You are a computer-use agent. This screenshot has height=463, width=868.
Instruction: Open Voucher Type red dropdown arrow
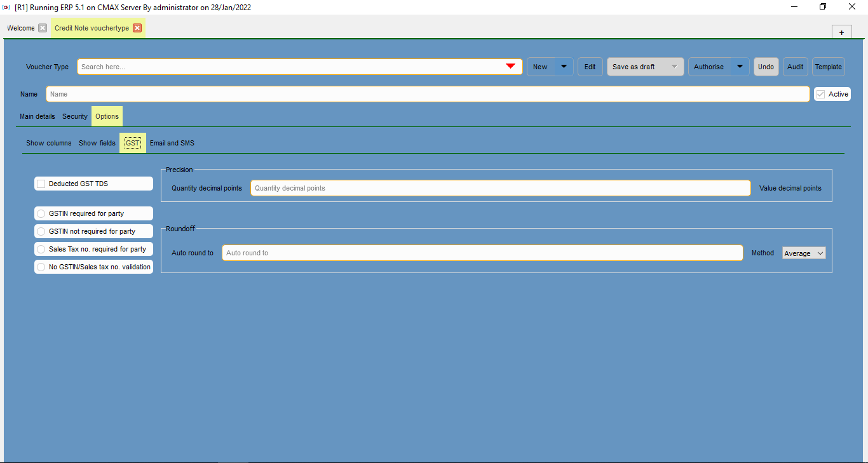(510, 67)
